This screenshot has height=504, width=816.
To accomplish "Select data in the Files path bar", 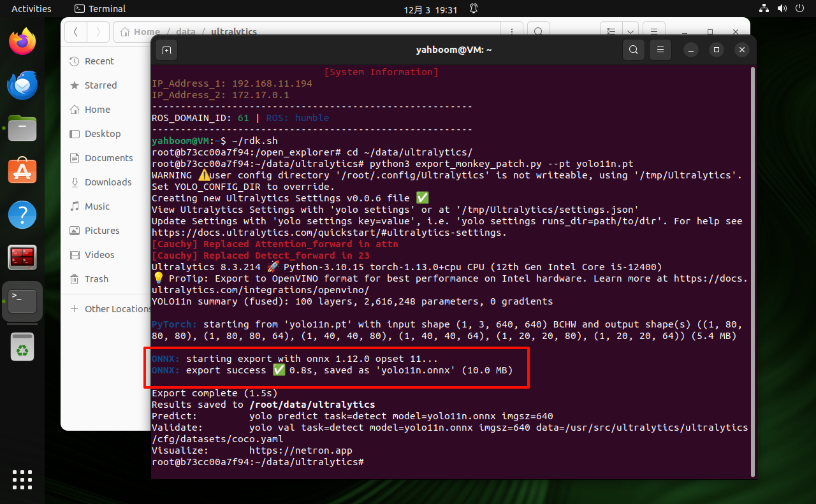I will click(x=186, y=32).
